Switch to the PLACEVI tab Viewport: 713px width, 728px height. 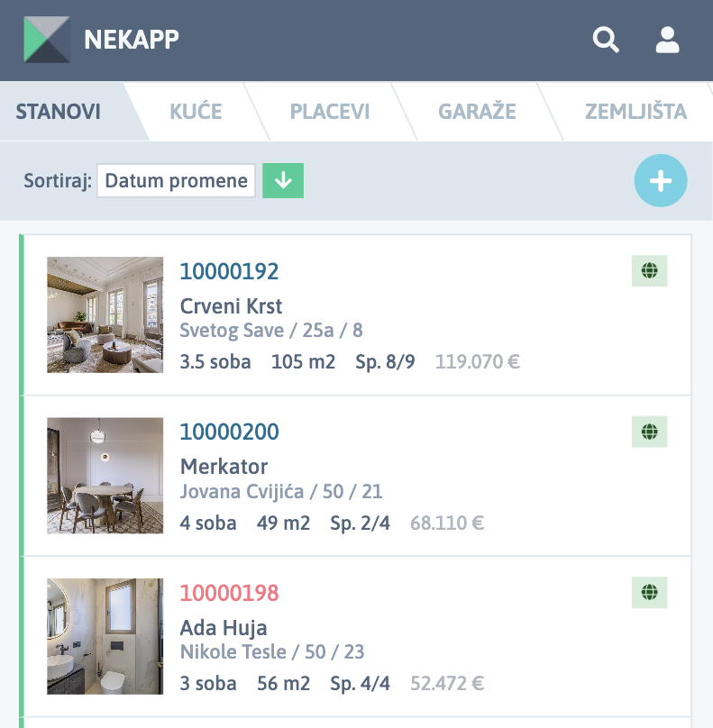point(330,112)
